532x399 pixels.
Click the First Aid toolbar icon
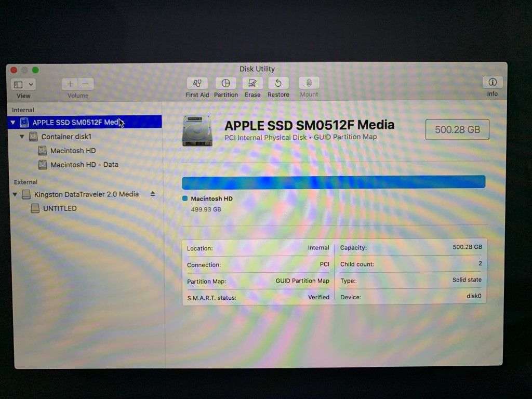click(197, 83)
